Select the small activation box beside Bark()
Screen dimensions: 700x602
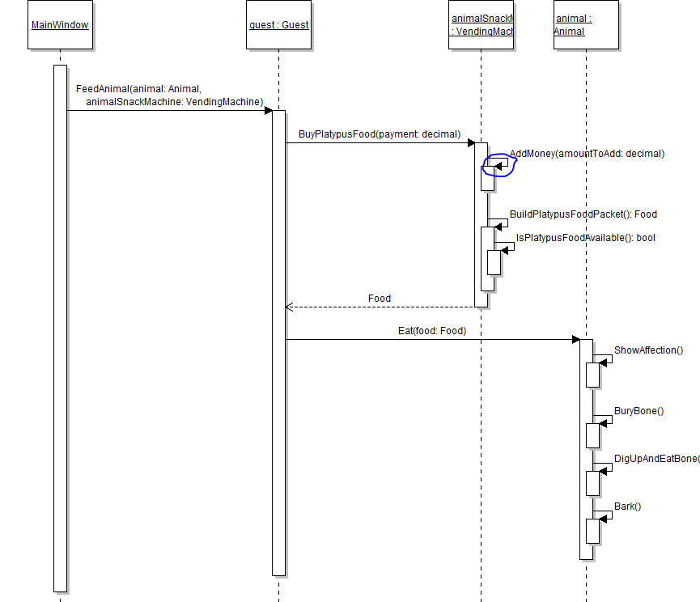tap(592, 531)
